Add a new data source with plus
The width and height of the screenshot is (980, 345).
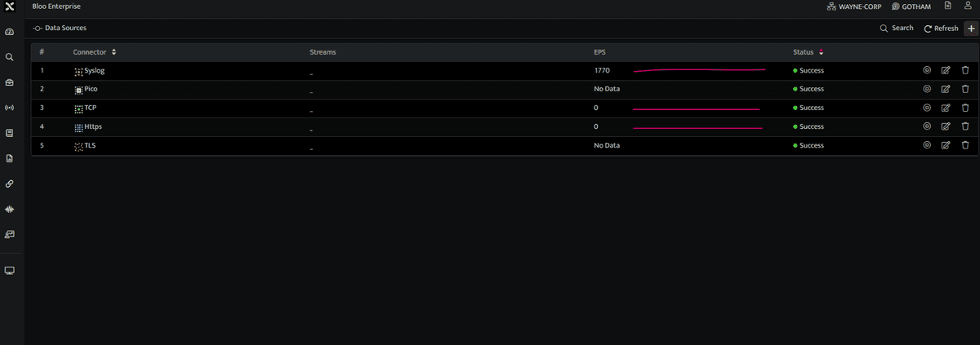click(971, 29)
